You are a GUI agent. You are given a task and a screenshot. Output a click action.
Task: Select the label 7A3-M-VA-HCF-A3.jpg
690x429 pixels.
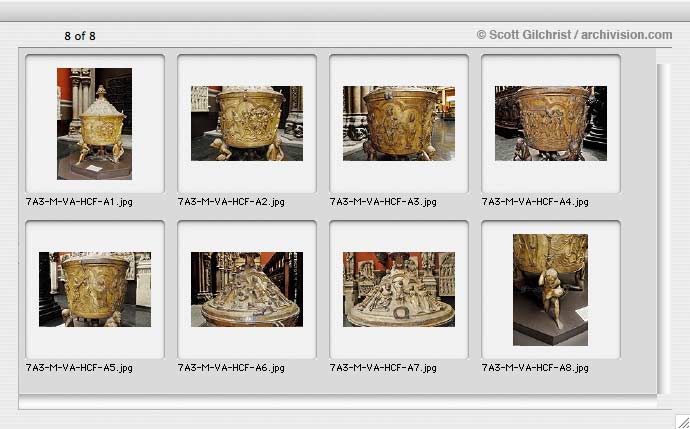click(x=383, y=202)
